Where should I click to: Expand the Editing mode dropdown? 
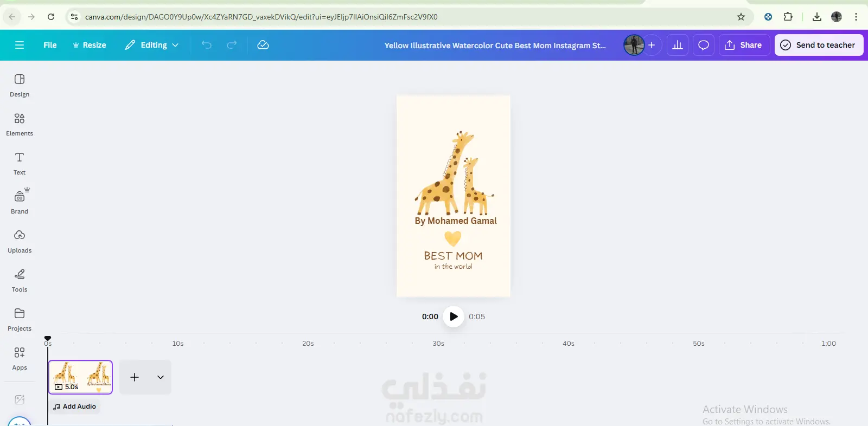tap(152, 45)
